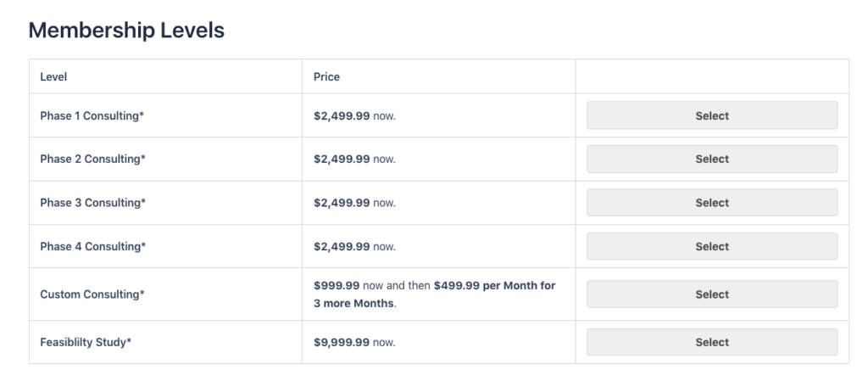The image size is (868, 381).
Task: Click the Feasiblilty Study* label
Action: click(x=86, y=342)
